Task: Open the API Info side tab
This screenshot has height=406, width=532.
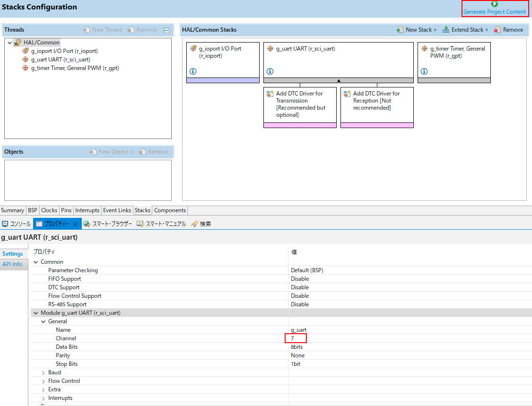Action: [x=12, y=264]
